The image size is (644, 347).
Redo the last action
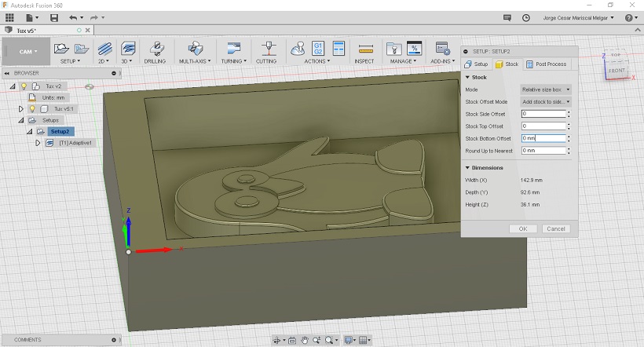(94, 17)
